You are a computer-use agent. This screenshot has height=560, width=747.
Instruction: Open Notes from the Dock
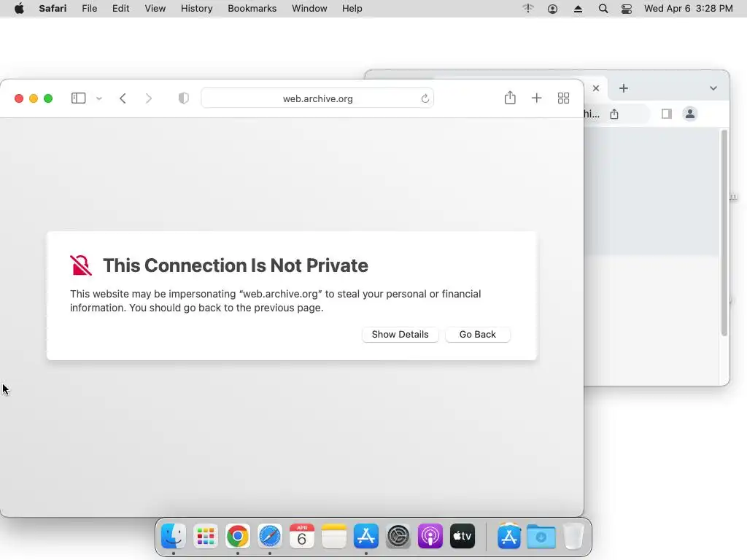[334, 536]
